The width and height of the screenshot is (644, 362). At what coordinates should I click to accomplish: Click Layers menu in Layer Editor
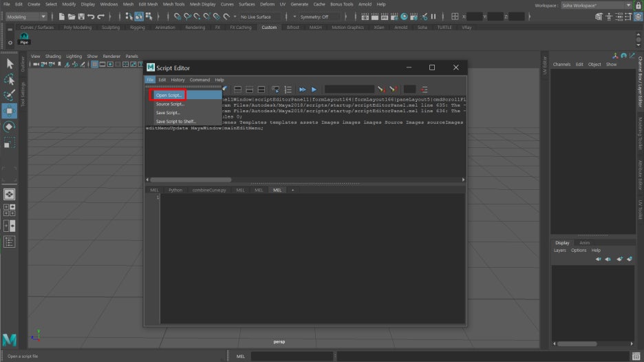point(560,251)
